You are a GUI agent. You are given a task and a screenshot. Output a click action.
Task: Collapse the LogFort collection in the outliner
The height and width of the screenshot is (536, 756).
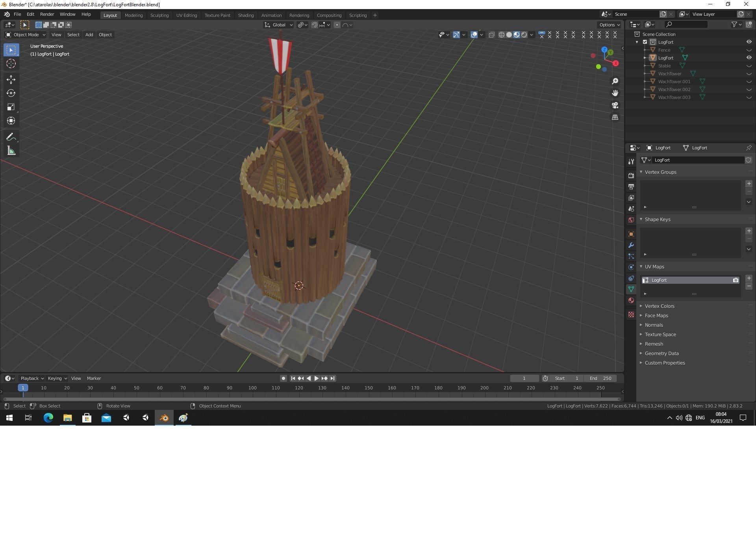[x=637, y=42]
